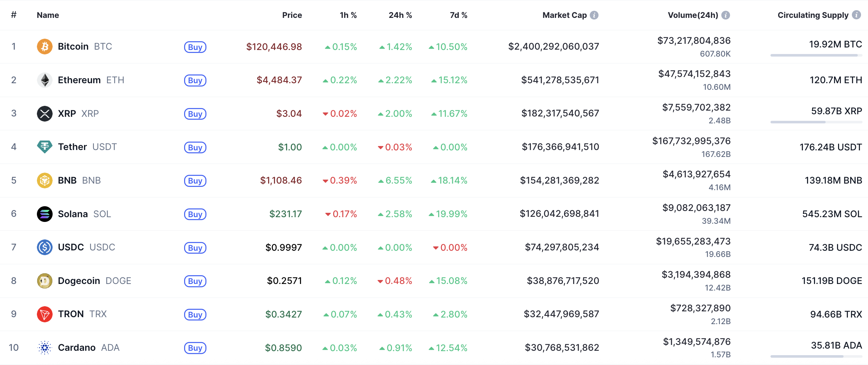Sort by the 7d % column header

458,15
